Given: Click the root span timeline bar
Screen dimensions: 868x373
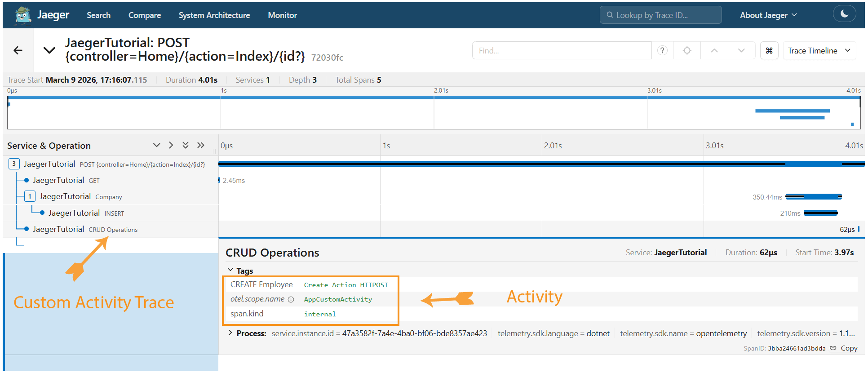Looking at the screenshot, I should (x=541, y=164).
